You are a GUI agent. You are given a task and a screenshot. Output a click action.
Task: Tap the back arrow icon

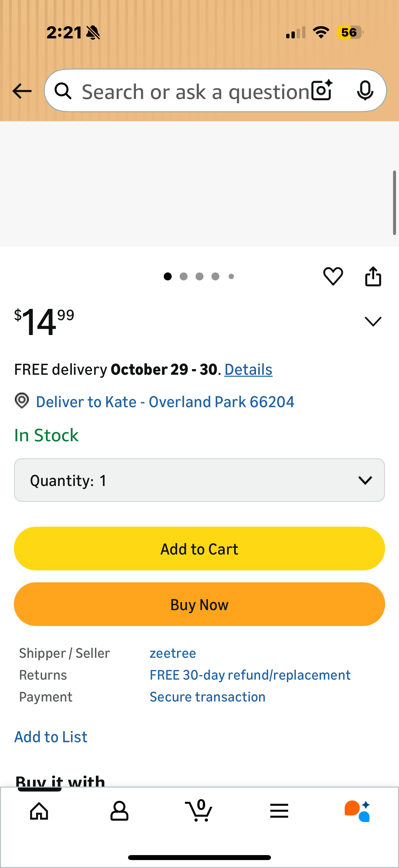[22, 91]
